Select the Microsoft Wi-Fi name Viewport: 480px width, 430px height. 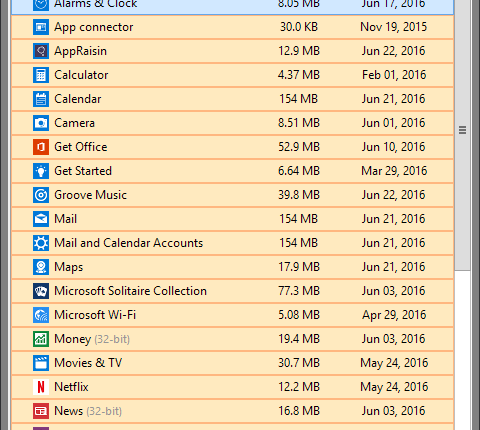click(x=95, y=315)
